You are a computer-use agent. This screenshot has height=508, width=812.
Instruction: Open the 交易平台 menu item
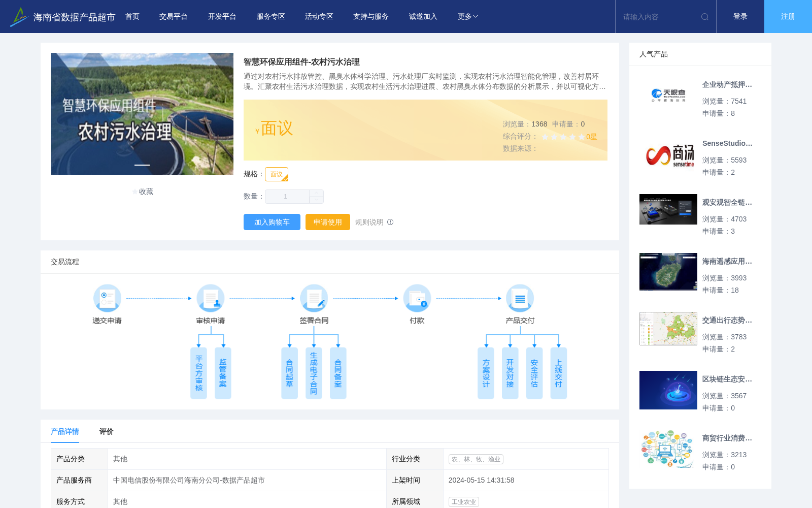pyautogui.click(x=174, y=17)
